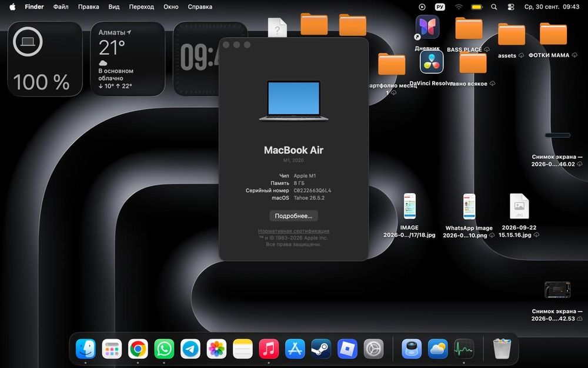Open the Дневник app shortcut on desktop
Screen dimensions: 588x368
click(x=427, y=27)
